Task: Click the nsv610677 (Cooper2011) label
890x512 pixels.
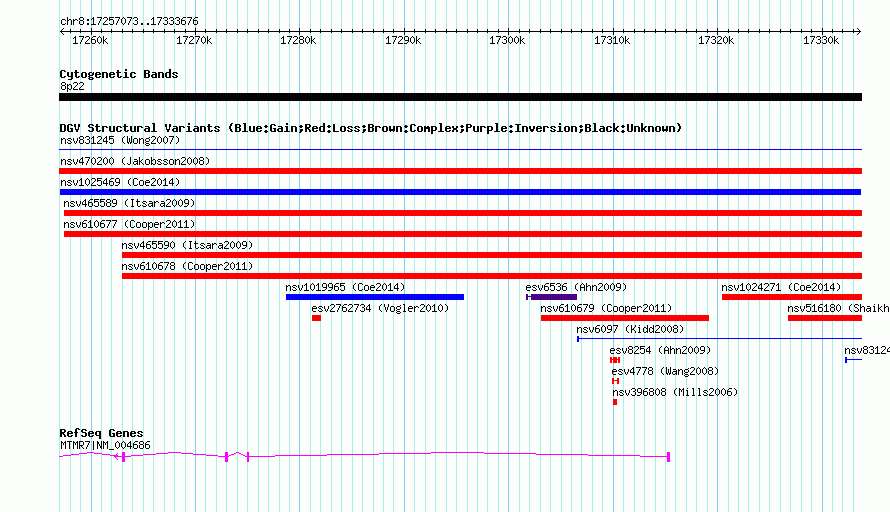Action: (x=129, y=224)
